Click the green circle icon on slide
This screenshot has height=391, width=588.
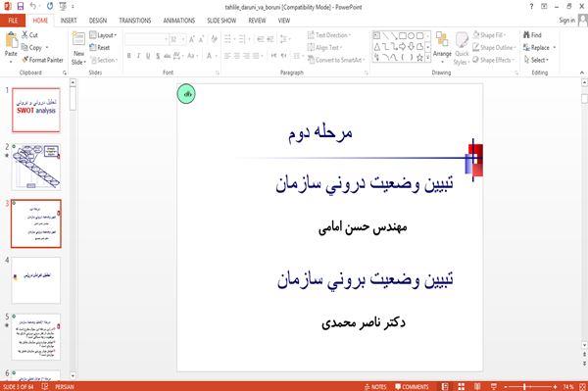[186, 94]
